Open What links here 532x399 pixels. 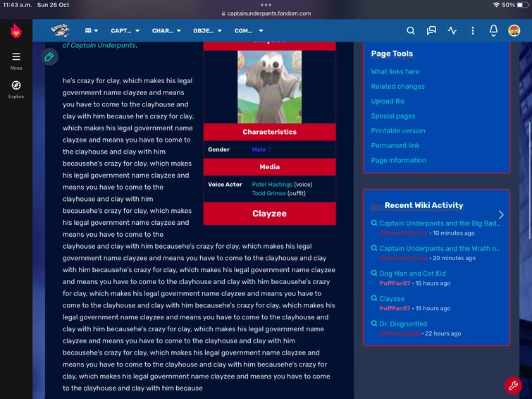tap(395, 72)
